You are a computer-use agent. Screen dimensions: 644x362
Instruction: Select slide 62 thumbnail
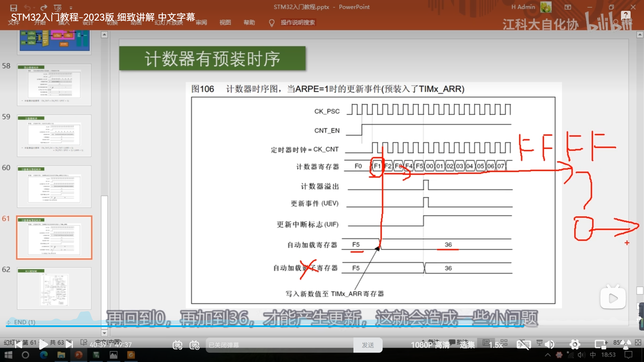(54, 288)
